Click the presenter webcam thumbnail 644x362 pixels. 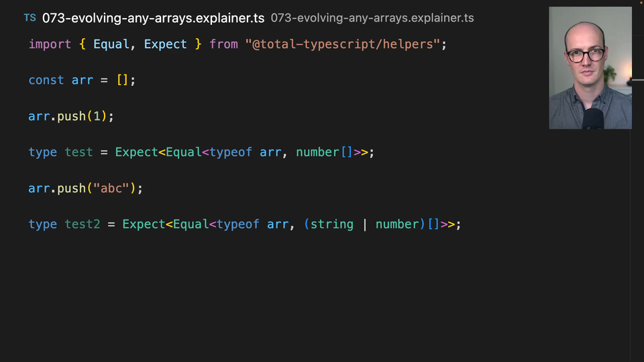tap(590, 68)
